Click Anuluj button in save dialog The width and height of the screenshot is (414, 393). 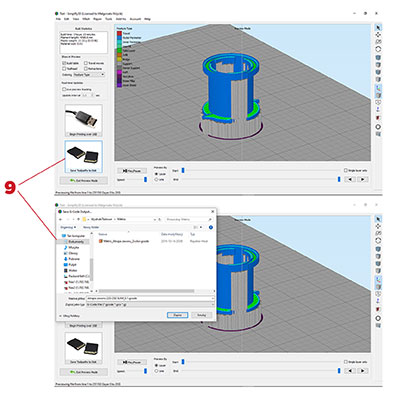(201, 315)
